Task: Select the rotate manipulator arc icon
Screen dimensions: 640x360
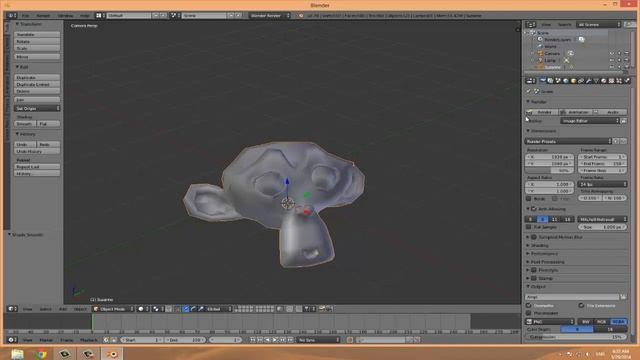Action: point(193,309)
